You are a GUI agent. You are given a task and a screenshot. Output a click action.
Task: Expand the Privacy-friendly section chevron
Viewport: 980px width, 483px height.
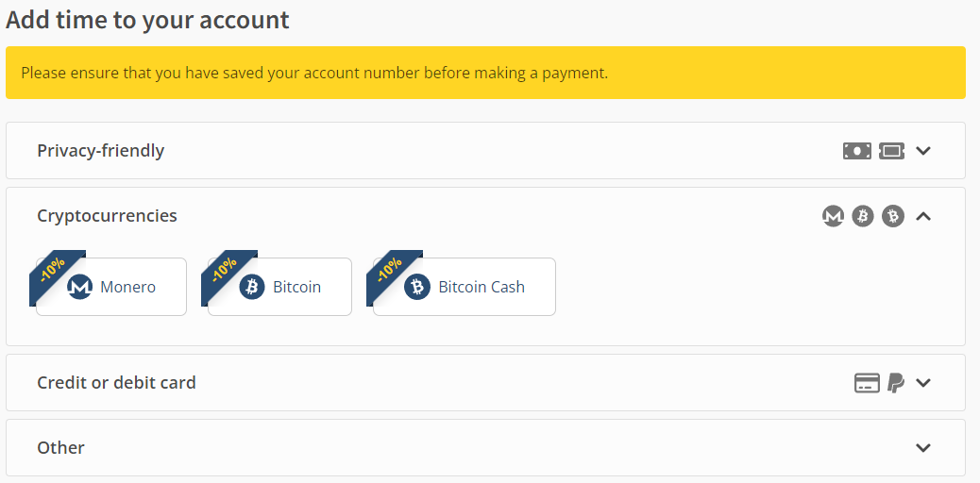pyautogui.click(x=923, y=151)
